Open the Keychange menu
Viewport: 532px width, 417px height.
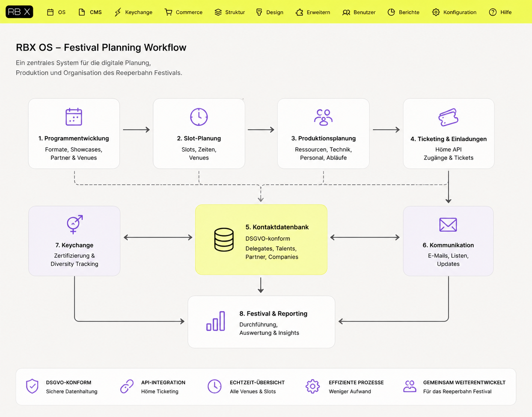point(133,12)
